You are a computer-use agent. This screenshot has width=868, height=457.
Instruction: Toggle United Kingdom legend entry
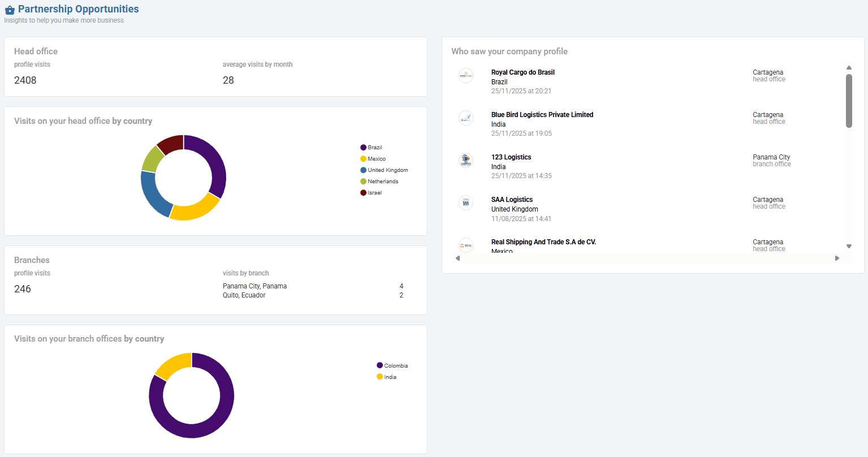[x=384, y=170]
